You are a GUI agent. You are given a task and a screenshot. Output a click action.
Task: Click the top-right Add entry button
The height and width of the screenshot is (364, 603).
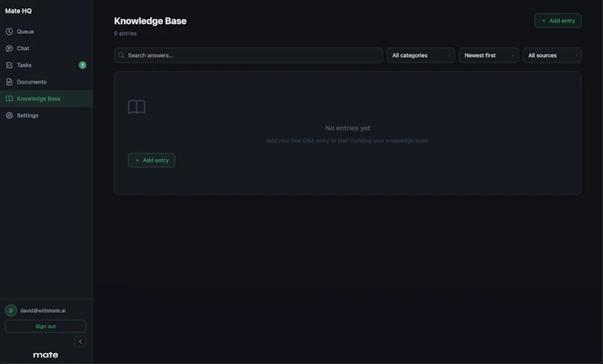pyautogui.click(x=558, y=21)
